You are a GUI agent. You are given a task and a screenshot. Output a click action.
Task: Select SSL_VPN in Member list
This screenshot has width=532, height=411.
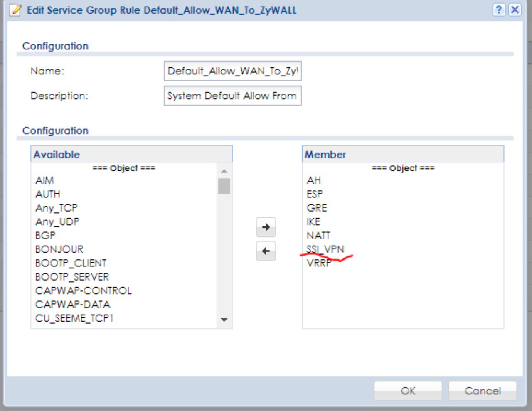click(x=325, y=249)
